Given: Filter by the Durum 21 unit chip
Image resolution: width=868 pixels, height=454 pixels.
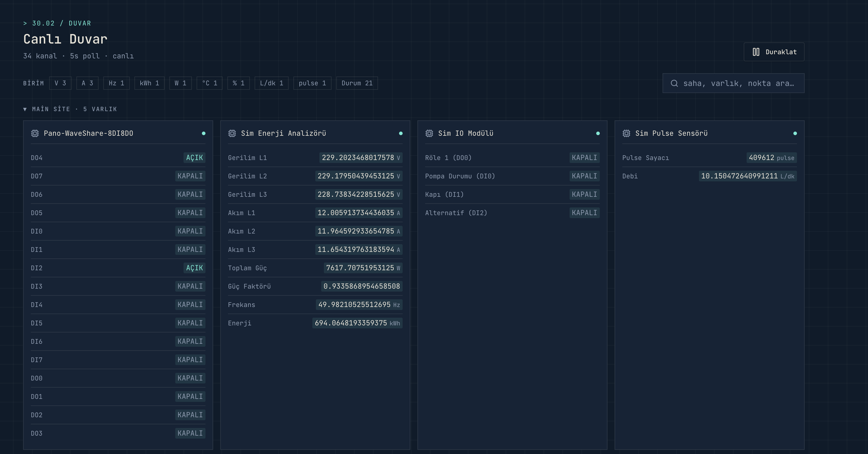Looking at the screenshot, I should pos(357,83).
